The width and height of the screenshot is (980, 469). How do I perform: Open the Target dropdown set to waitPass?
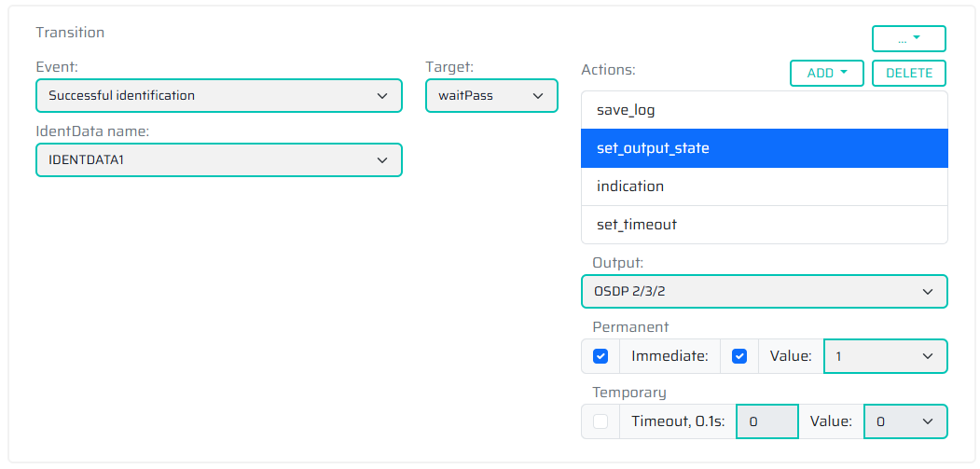tap(491, 95)
